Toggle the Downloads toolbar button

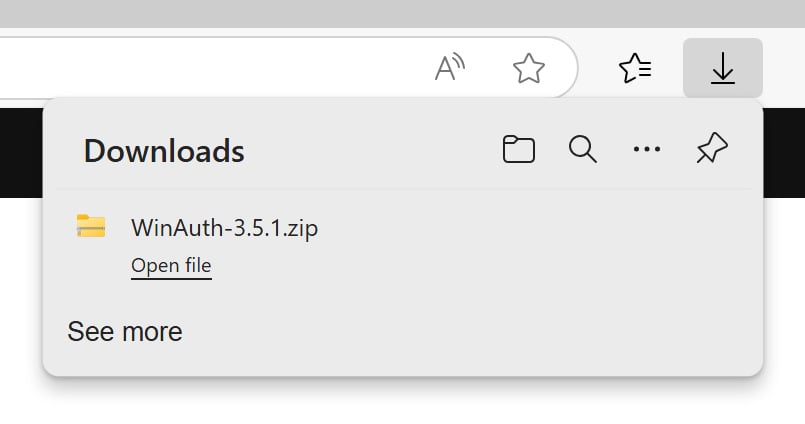click(722, 68)
